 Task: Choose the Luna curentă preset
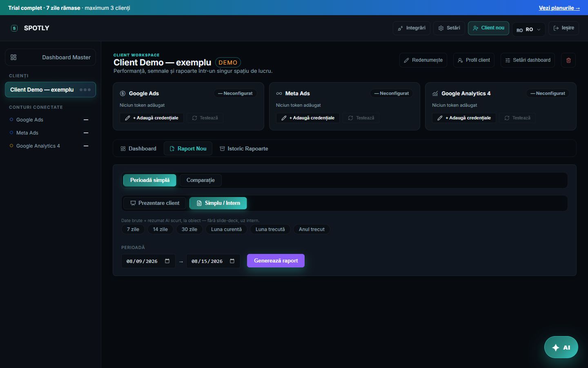226,229
